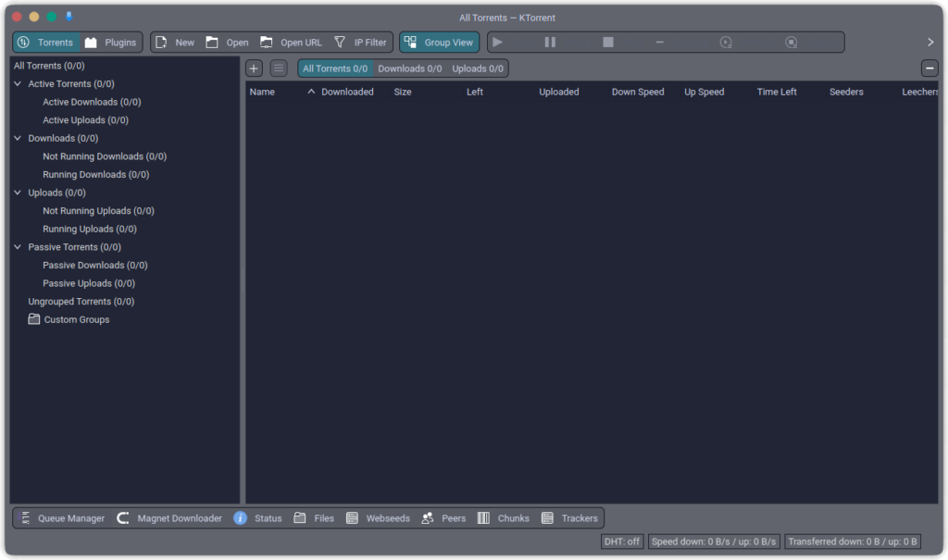Click the Leechers column header
This screenshot has height=560, width=948.
919,92
